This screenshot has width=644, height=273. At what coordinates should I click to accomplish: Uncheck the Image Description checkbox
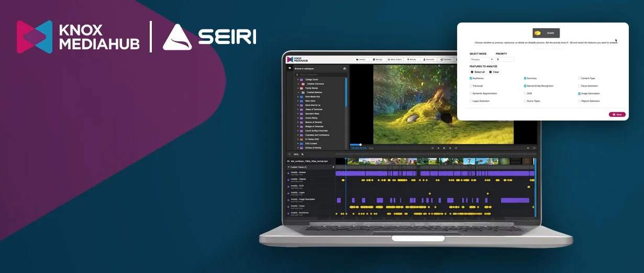[x=579, y=93]
